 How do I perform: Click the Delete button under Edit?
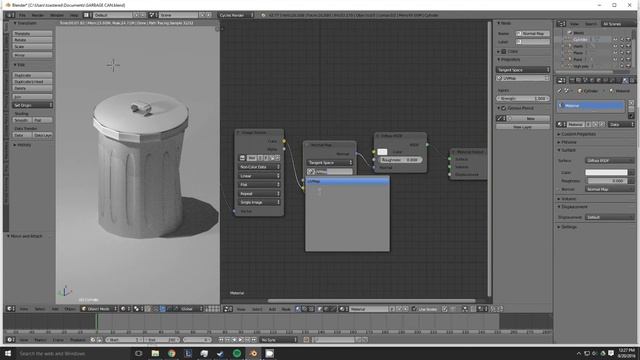pos(32,88)
